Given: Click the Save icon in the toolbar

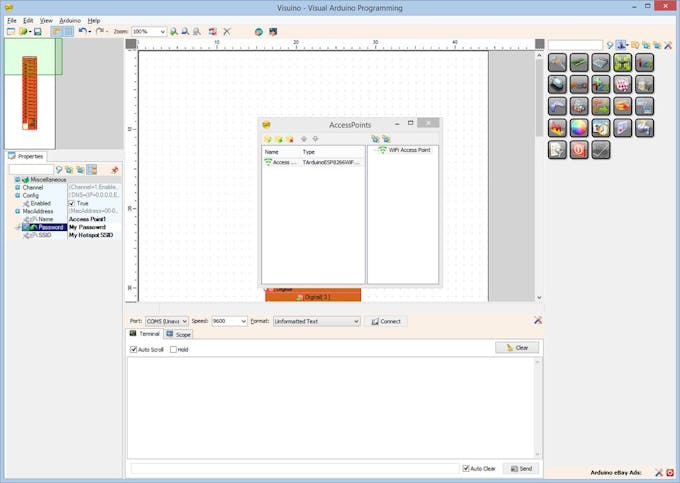Looking at the screenshot, I should click(x=38, y=32).
